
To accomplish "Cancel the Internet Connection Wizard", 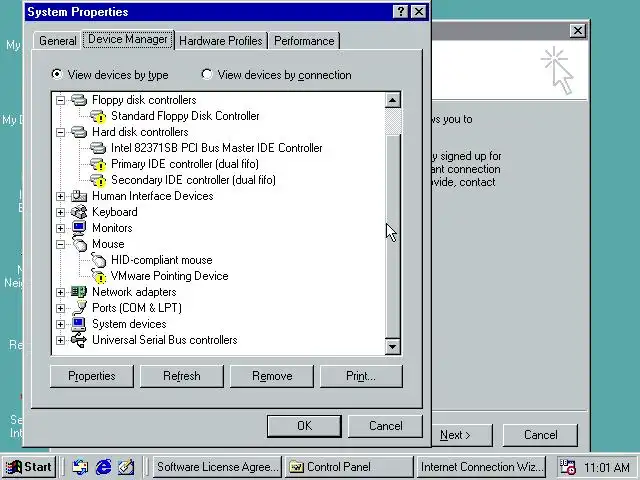I will click(540, 435).
